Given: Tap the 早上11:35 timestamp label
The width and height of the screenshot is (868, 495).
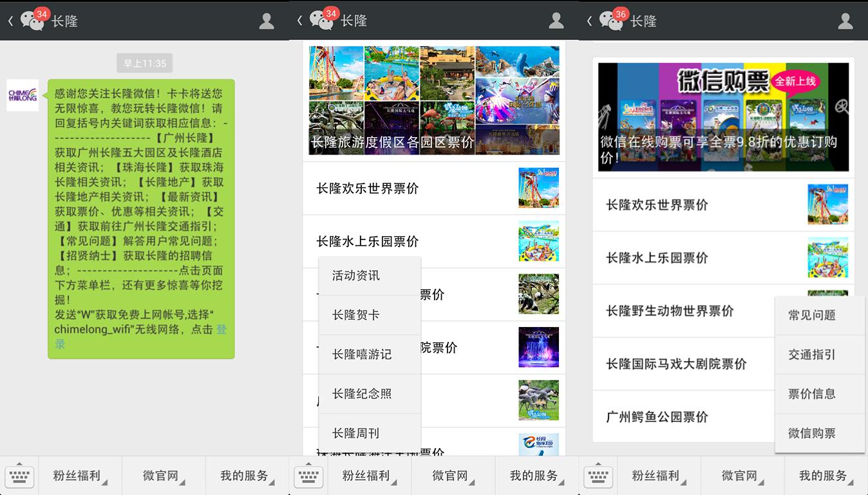Looking at the screenshot, I should [145, 63].
